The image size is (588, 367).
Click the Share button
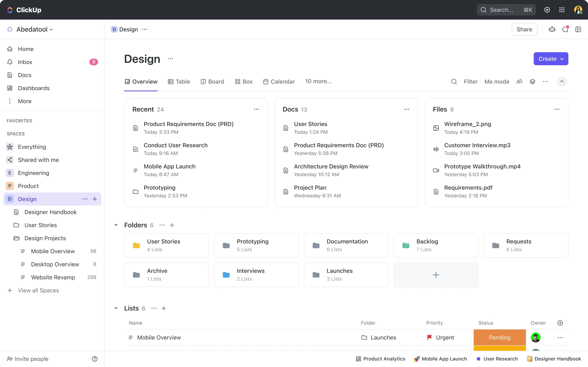524,29
